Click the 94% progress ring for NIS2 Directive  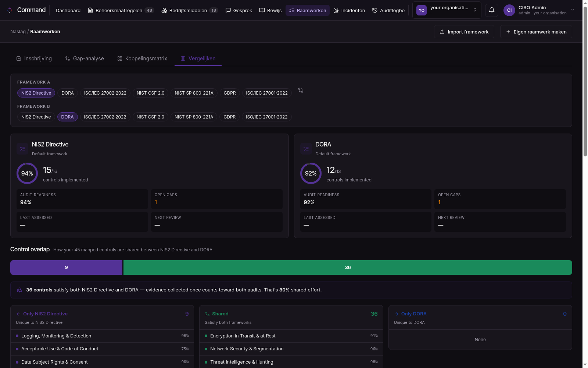click(27, 173)
